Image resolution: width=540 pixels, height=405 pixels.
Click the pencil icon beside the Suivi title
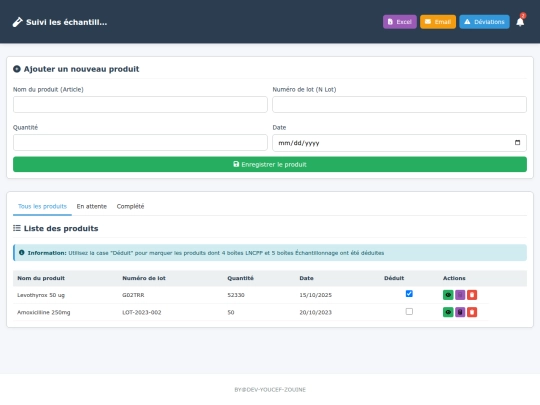17,22
